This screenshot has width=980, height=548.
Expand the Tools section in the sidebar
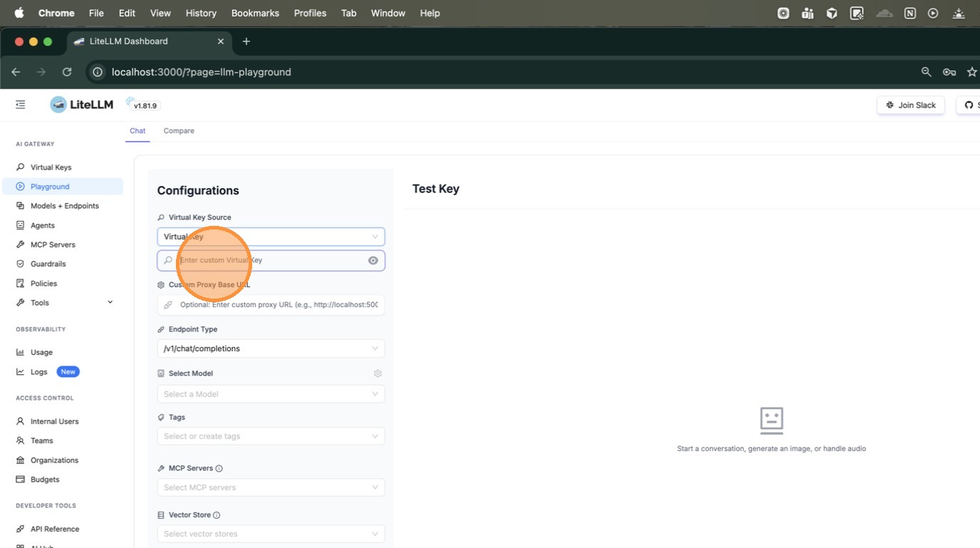(64, 303)
